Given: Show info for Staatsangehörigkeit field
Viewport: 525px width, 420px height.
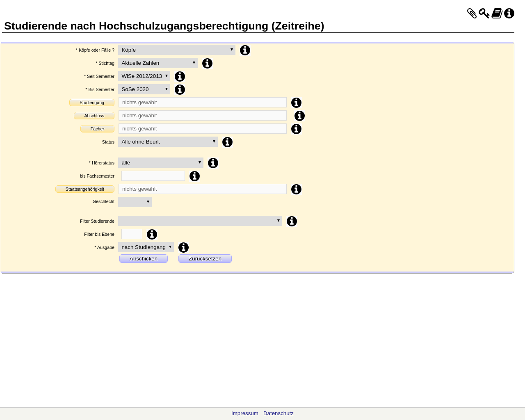Looking at the screenshot, I should coord(296,189).
